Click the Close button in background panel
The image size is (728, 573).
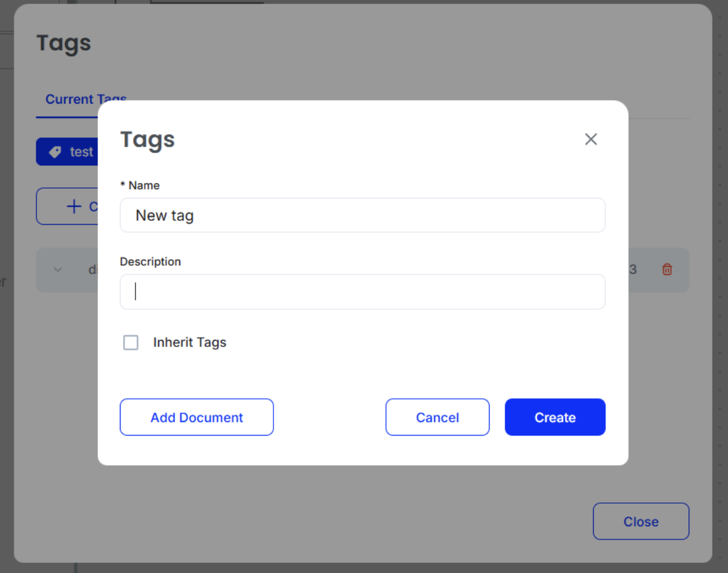coord(641,521)
